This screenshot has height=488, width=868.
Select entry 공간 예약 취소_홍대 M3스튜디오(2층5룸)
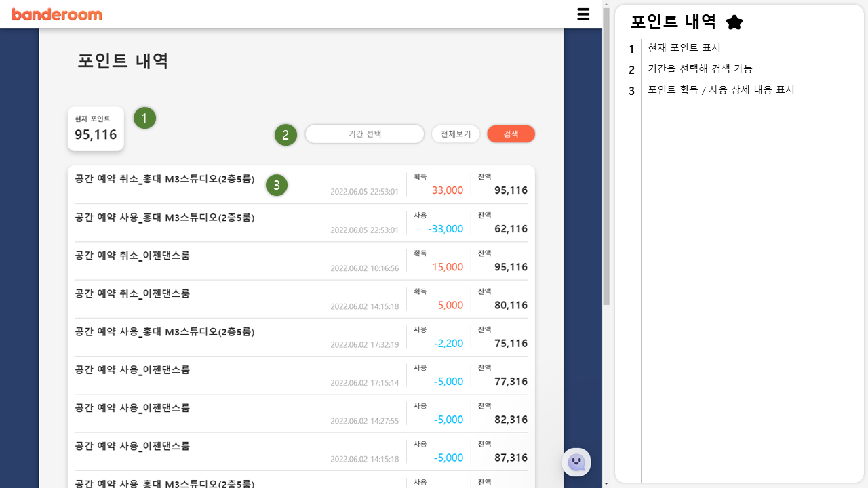click(x=164, y=179)
